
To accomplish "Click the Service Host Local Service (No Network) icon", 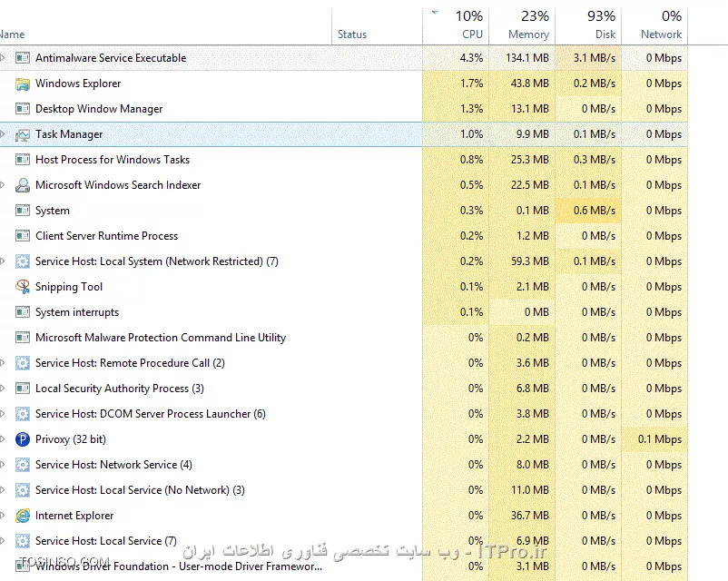I will click(23, 490).
